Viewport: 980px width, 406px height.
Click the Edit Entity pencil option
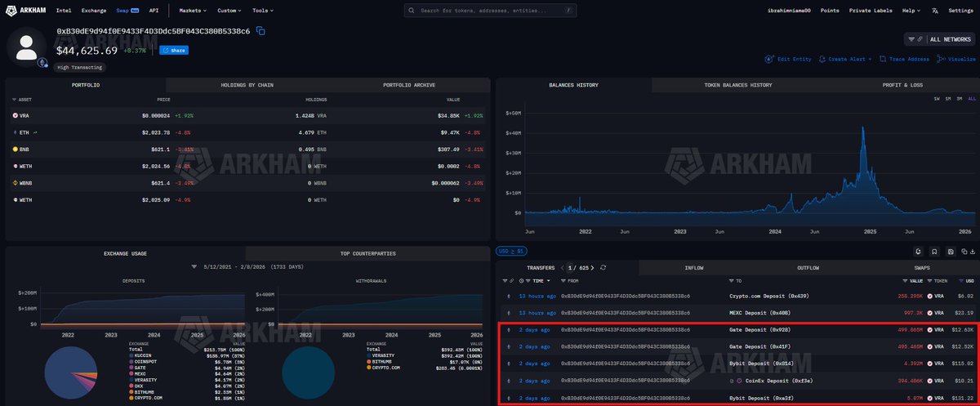788,60
